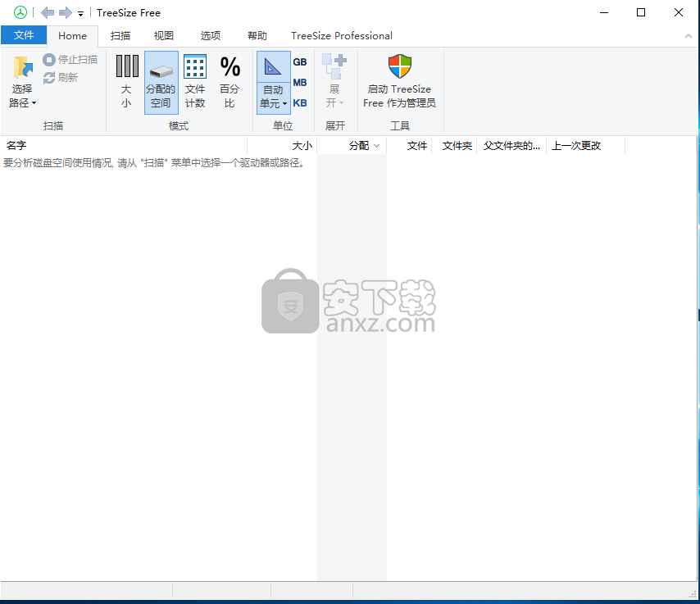Sort by the 文件 column header
Viewport: 700px width, 604px height.
pyautogui.click(x=409, y=146)
